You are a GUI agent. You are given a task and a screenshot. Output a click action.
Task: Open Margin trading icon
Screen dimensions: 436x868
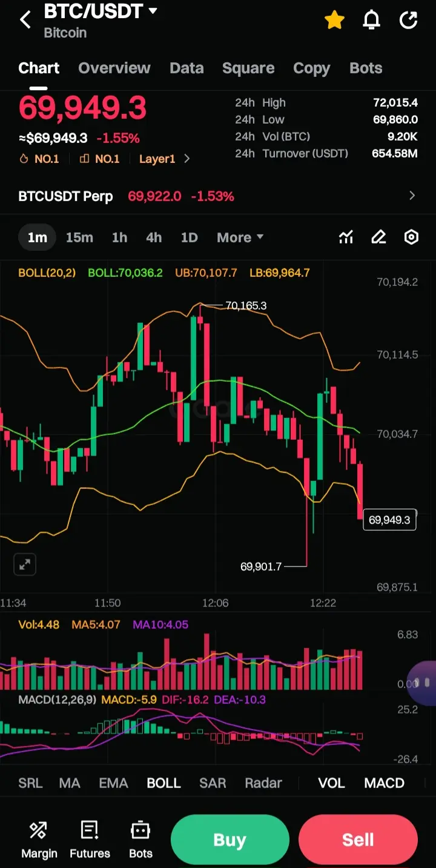[39, 840]
